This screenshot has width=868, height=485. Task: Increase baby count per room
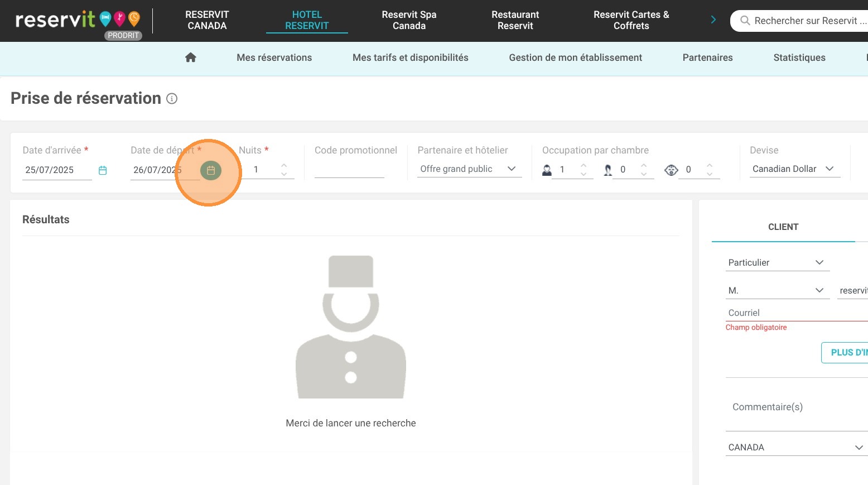click(710, 165)
